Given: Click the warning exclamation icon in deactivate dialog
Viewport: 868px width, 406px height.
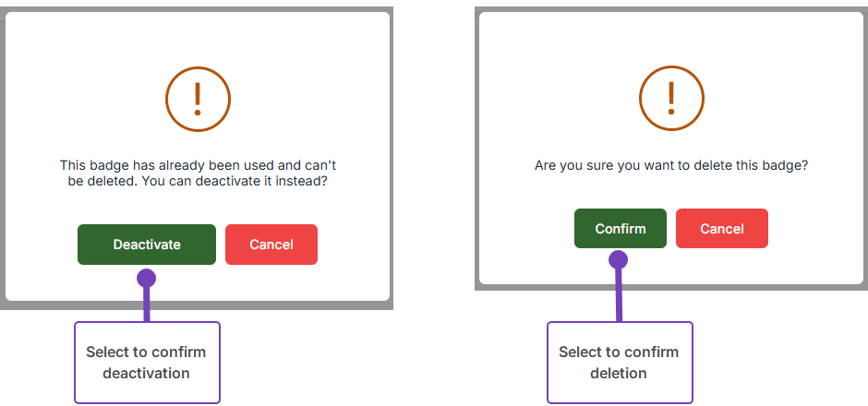Looking at the screenshot, I should point(197,98).
